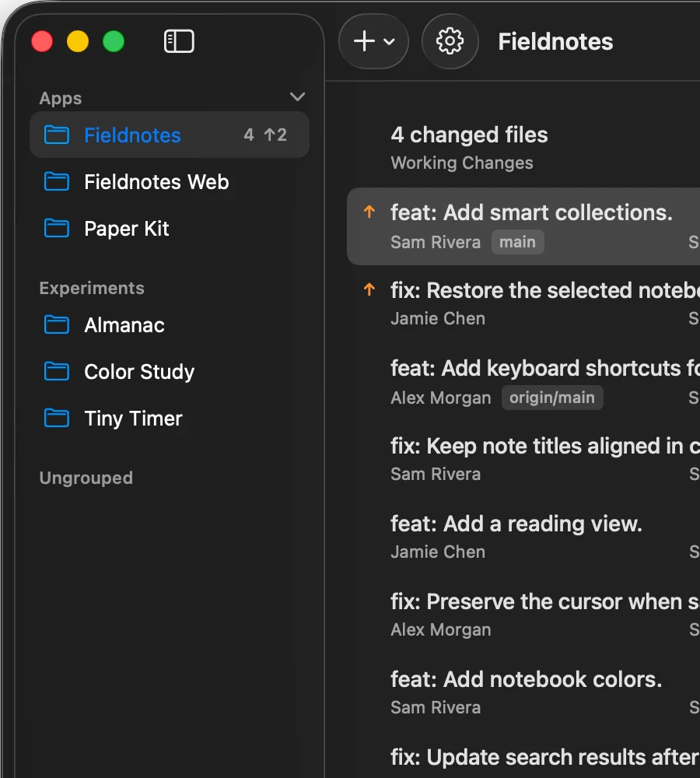Image resolution: width=700 pixels, height=778 pixels.
Task: Open the plus add repository dropdown
Action: pyautogui.click(x=373, y=41)
